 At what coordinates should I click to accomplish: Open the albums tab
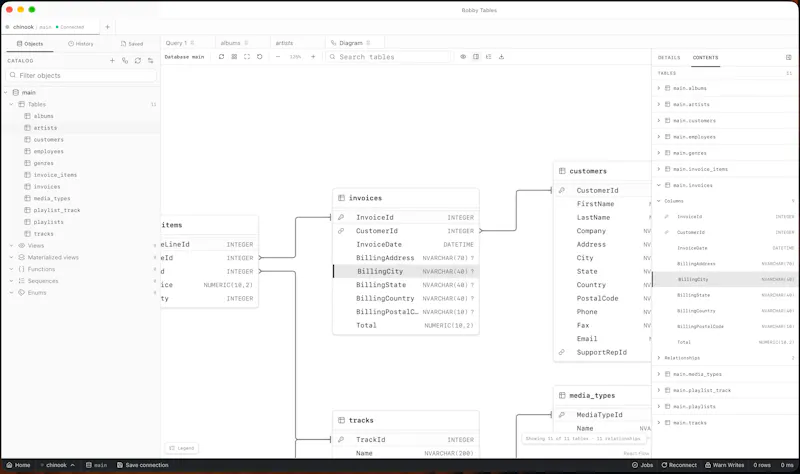(230, 43)
